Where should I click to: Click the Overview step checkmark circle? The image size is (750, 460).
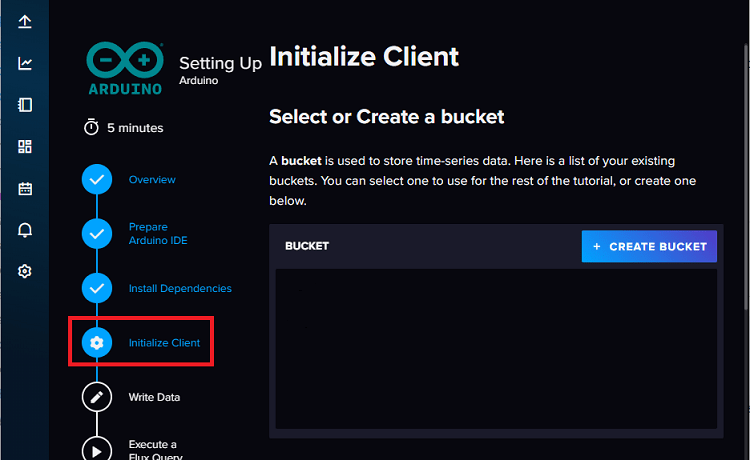click(97, 180)
